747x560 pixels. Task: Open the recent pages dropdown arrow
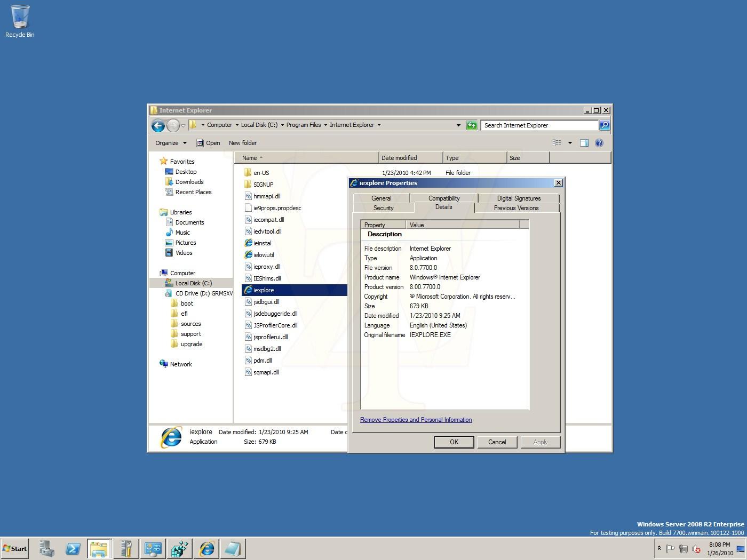[x=183, y=126]
